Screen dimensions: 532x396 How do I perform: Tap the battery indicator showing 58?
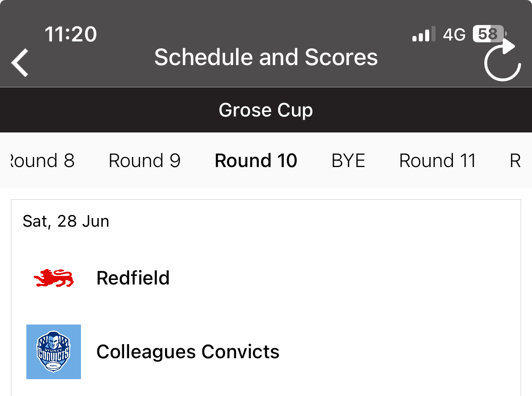pyautogui.click(x=489, y=34)
